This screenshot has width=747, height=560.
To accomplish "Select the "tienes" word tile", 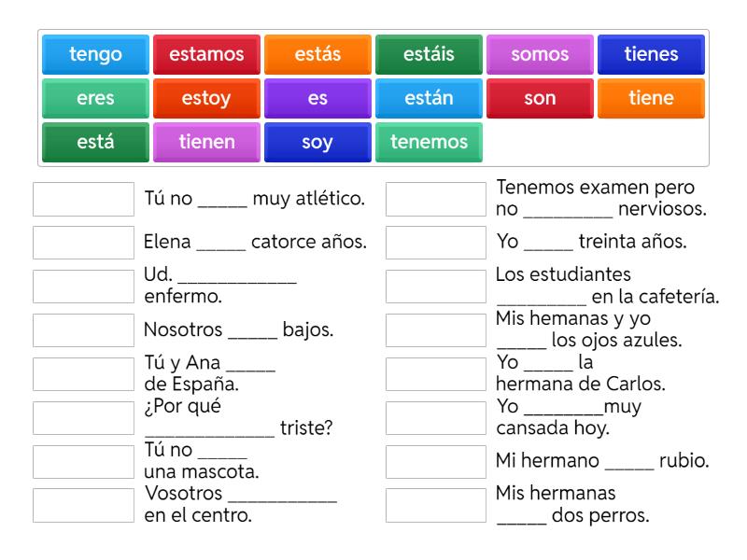I will coord(652,55).
